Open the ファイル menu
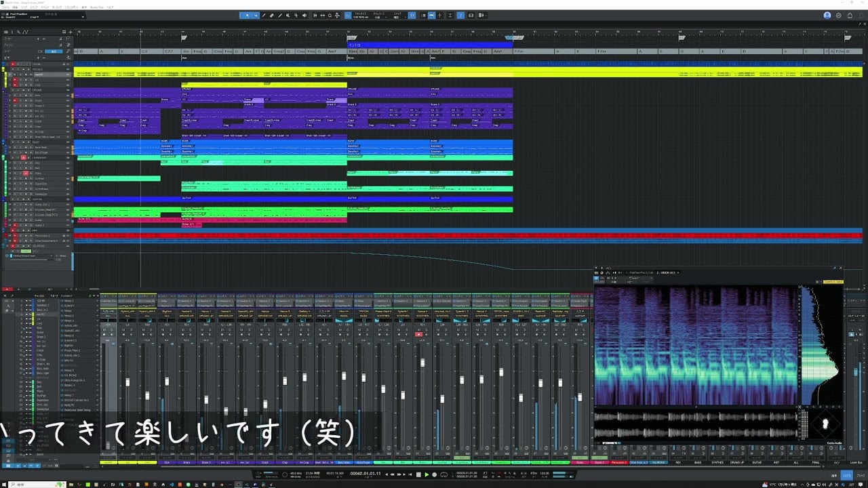Image resolution: width=868 pixels, height=488 pixels. tap(5, 7)
